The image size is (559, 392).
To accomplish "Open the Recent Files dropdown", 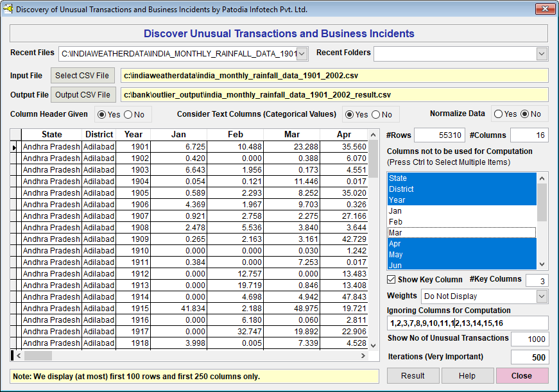I will click(302, 54).
